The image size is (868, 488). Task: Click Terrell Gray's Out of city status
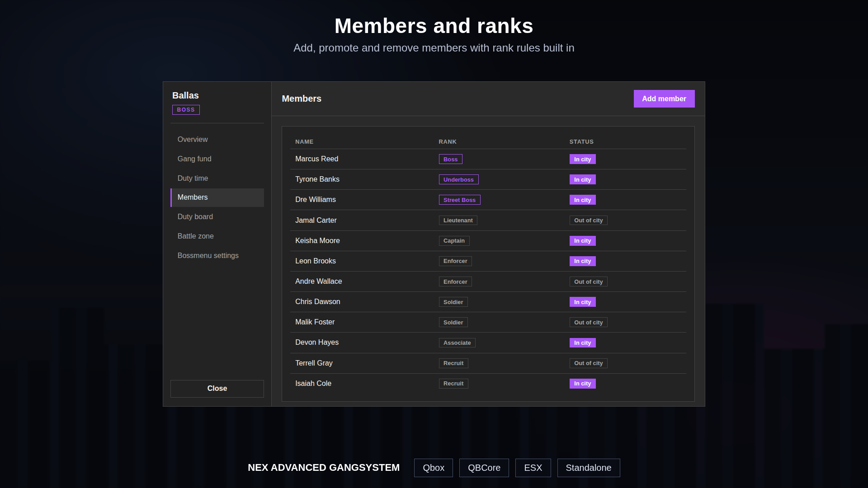click(x=588, y=363)
